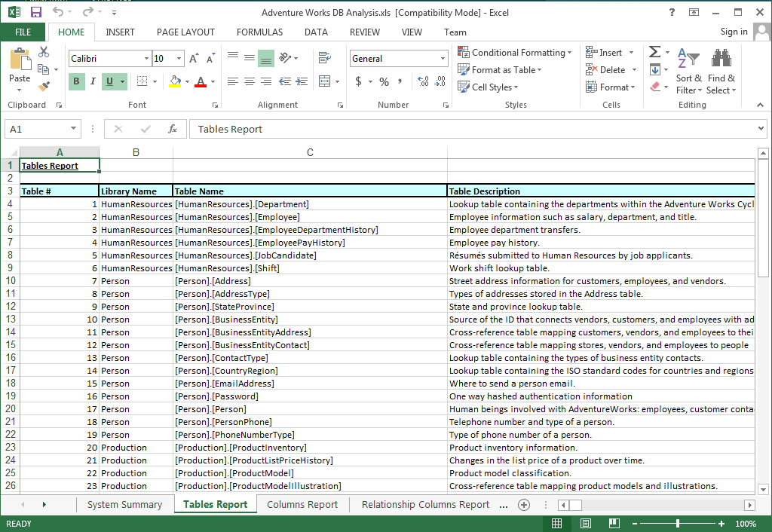
Task: Increase decimal places
Action: (423, 81)
